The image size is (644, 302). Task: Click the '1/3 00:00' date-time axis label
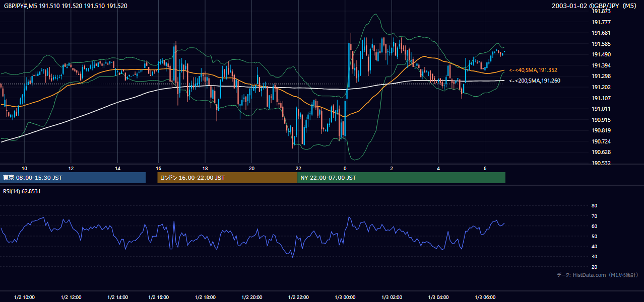(345, 297)
